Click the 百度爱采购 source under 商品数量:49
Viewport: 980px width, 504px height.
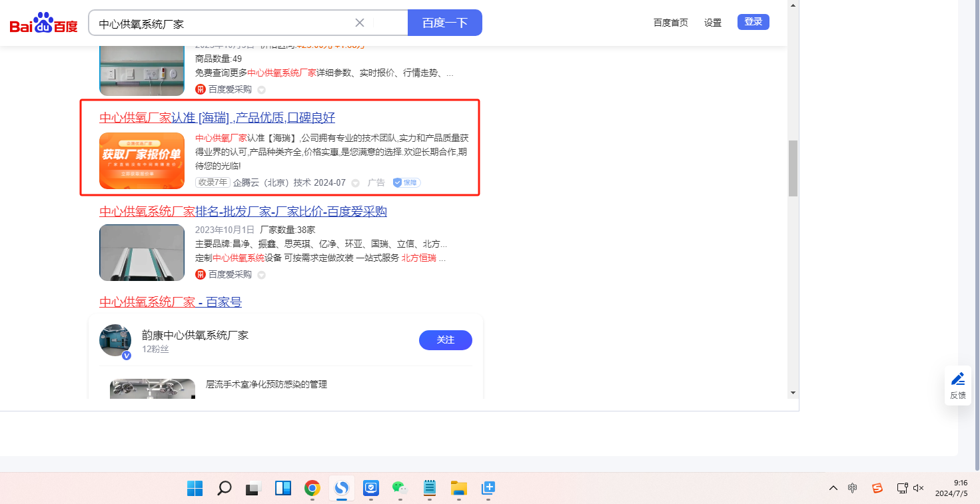(230, 89)
